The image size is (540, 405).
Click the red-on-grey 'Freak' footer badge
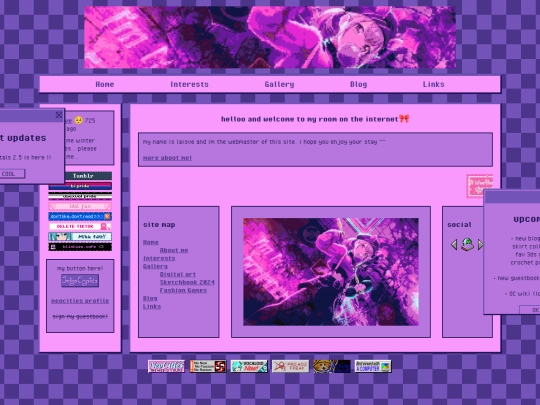click(290, 366)
